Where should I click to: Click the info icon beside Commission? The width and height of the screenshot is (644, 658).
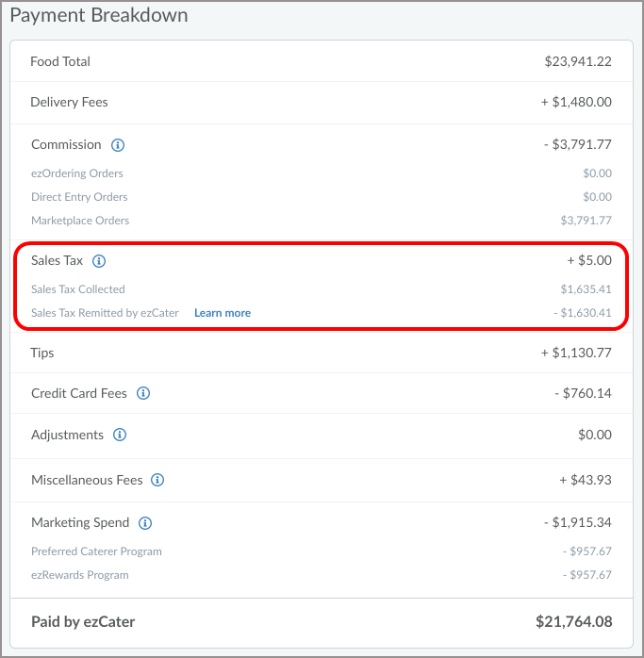pos(118,145)
